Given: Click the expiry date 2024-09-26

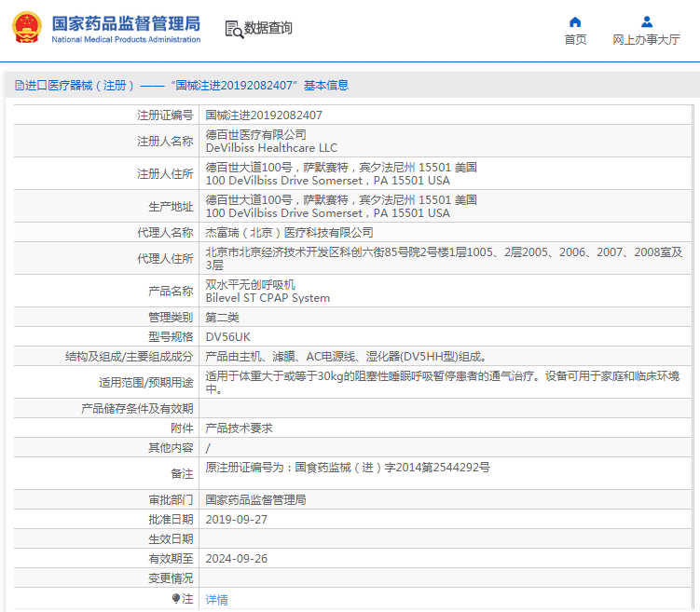Looking at the screenshot, I should point(235,559).
